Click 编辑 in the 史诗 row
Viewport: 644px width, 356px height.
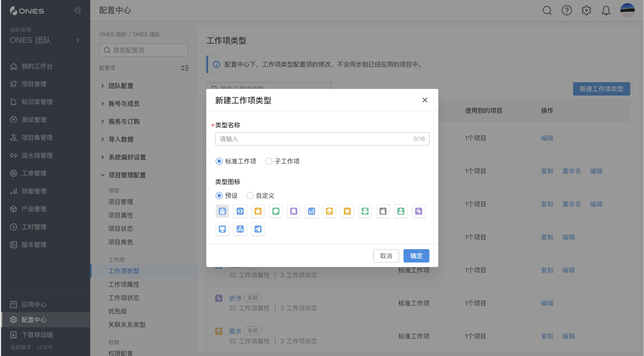click(x=547, y=303)
